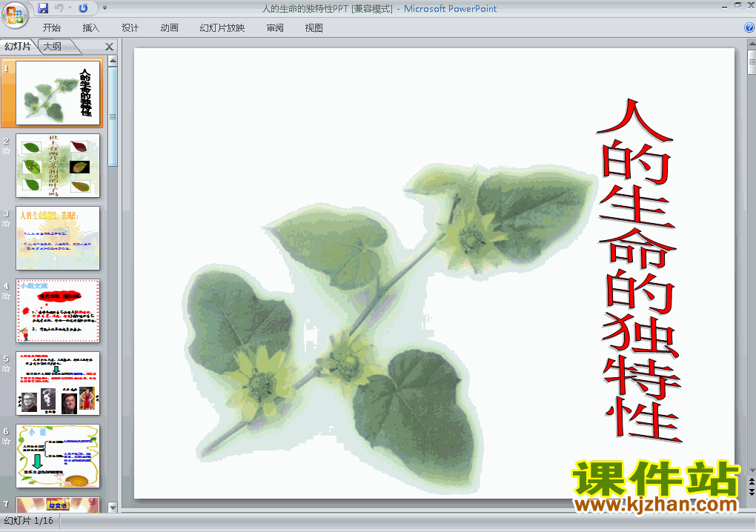Screen dimensions: 756x532
Task: Click main editor scroll down arrow
Action: click(752, 471)
